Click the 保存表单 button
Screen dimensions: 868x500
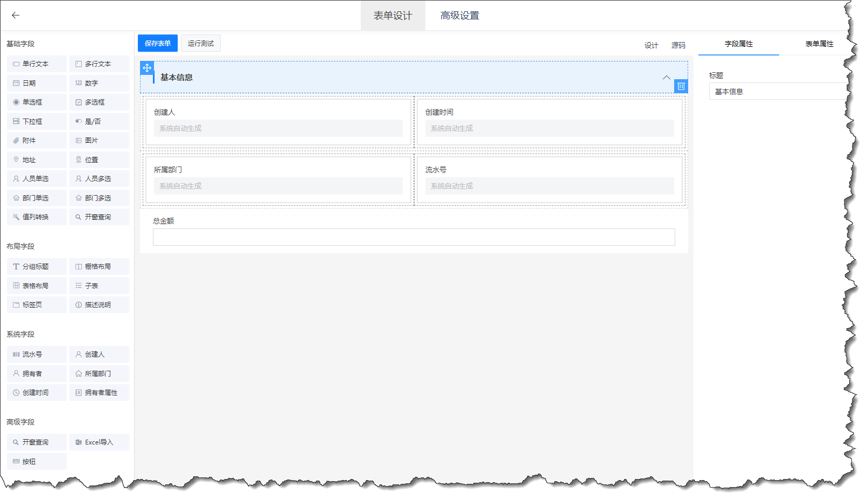click(x=158, y=43)
